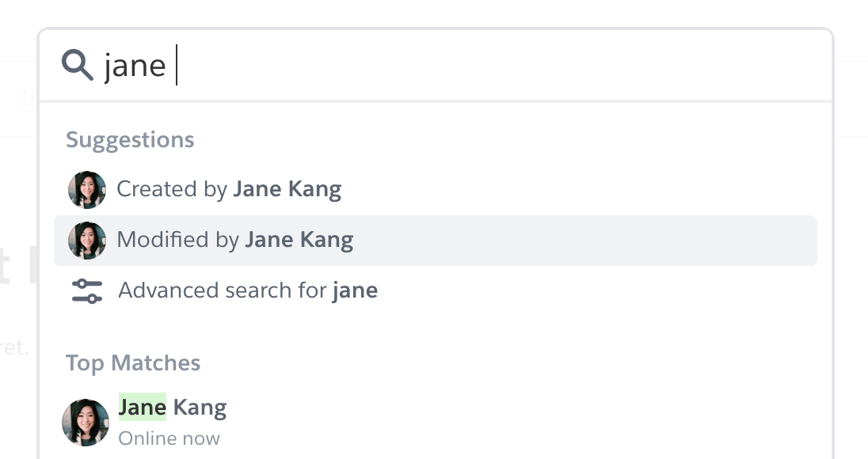The width and height of the screenshot is (868, 459).
Task: Click the avatar beside the highlighted Modified by row
Action: coord(87,240)
